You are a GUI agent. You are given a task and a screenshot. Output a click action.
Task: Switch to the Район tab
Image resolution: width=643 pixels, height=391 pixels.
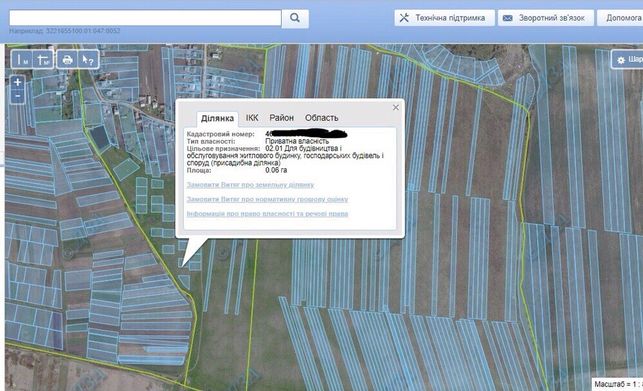click(281, 118)
